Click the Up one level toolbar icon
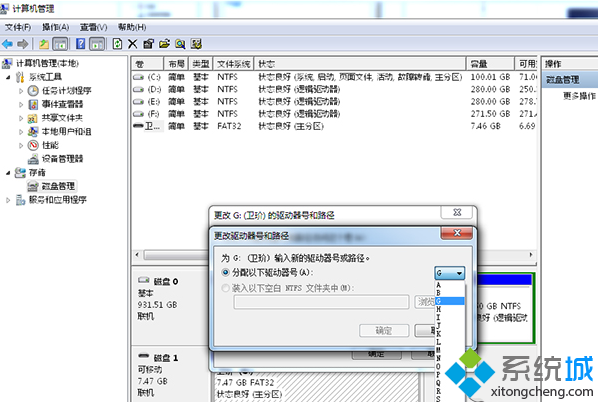The width and height of the screenshot is (598, 402). click(44, 44)
